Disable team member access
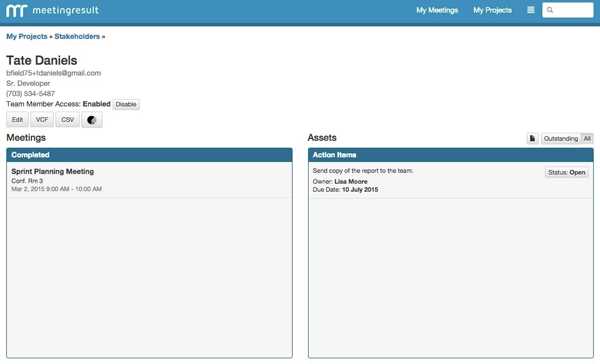Image resolution: width=600 pixels, height=364 pixels. tap(126, 104)
